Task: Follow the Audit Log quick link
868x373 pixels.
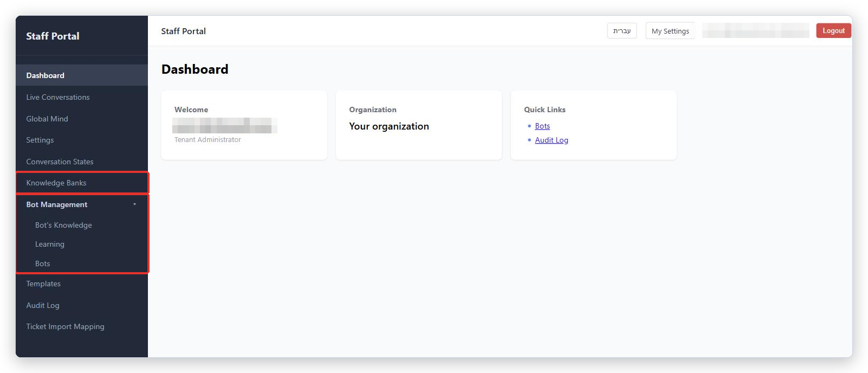Action: click(552, 140)
